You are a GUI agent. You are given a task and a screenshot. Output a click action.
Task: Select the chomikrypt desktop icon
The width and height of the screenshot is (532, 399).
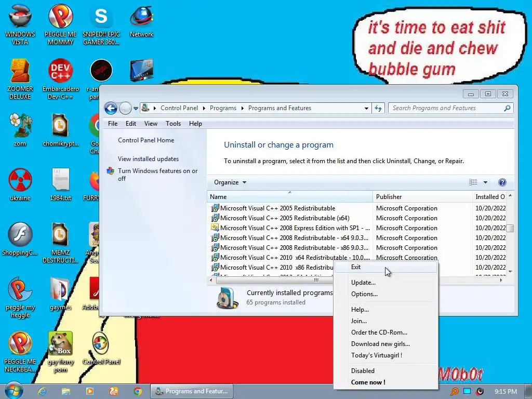[x=60, y=129]
